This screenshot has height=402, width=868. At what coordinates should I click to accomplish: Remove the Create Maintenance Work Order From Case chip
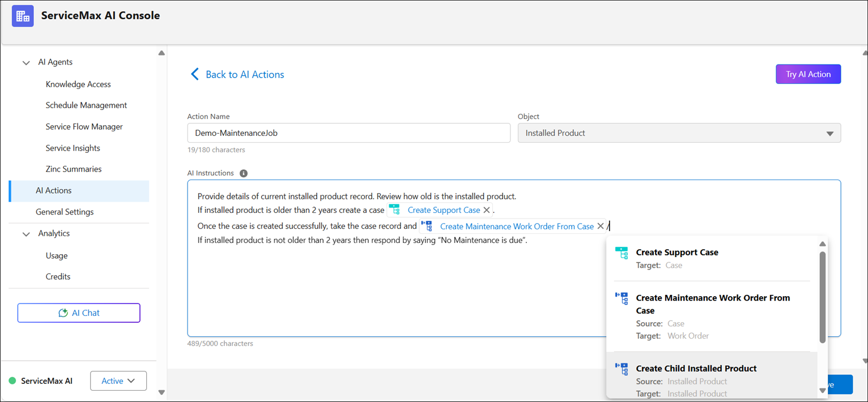601,226
